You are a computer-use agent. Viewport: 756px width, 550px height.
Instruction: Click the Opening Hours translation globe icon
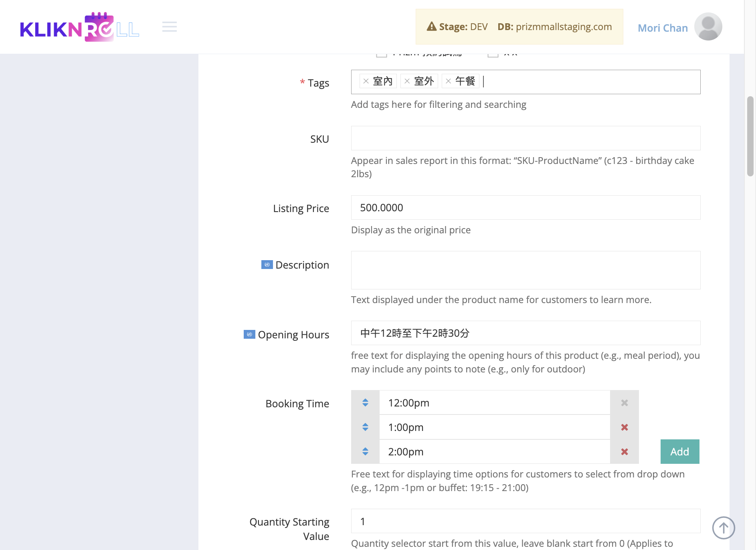(x=249, y=334)
